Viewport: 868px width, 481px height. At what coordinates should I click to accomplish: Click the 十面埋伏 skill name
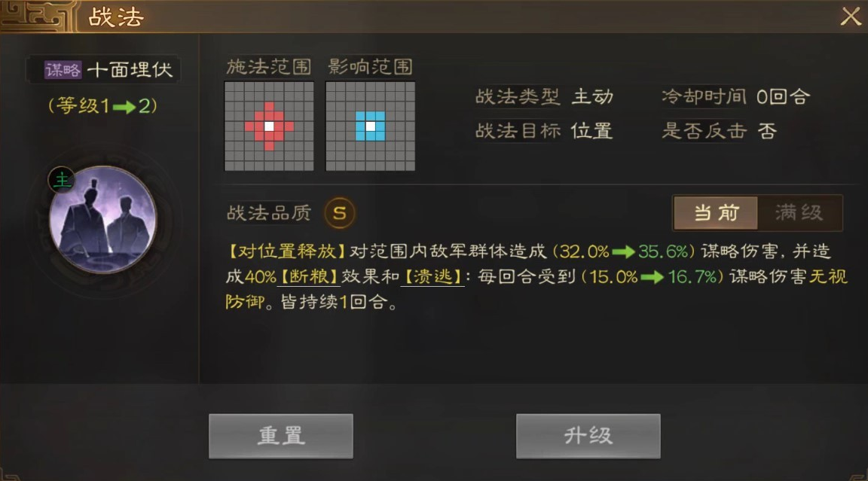[130, 70]
